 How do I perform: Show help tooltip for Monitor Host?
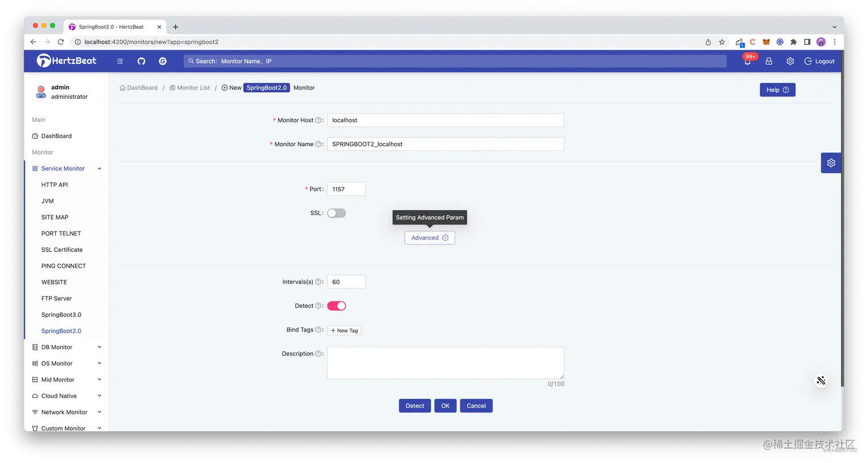(x=318, y=120)
